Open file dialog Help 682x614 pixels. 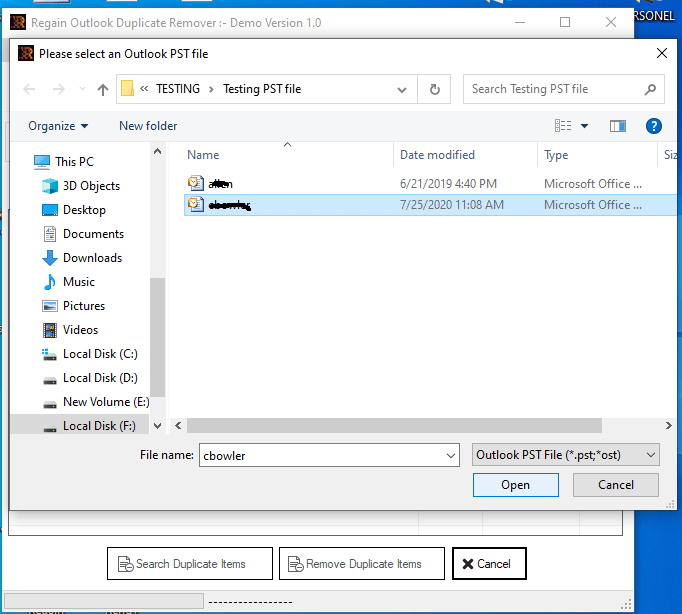[654, 126]
